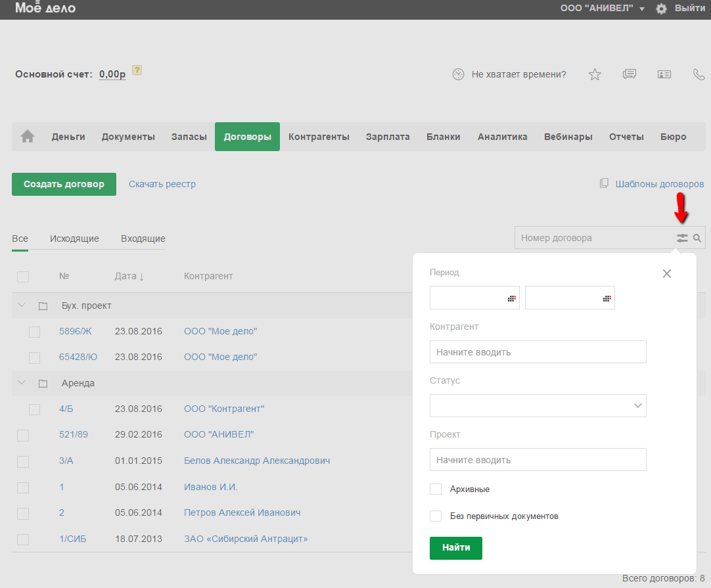Open settings via the gear icon
Screen dimensions: 711x588
pos(661,9)
